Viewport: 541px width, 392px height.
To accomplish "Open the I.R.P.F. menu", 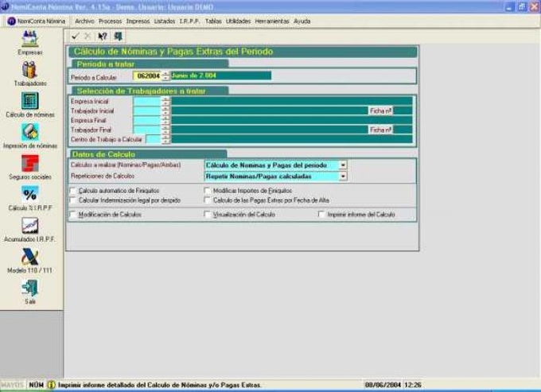I will coord(189,21).
